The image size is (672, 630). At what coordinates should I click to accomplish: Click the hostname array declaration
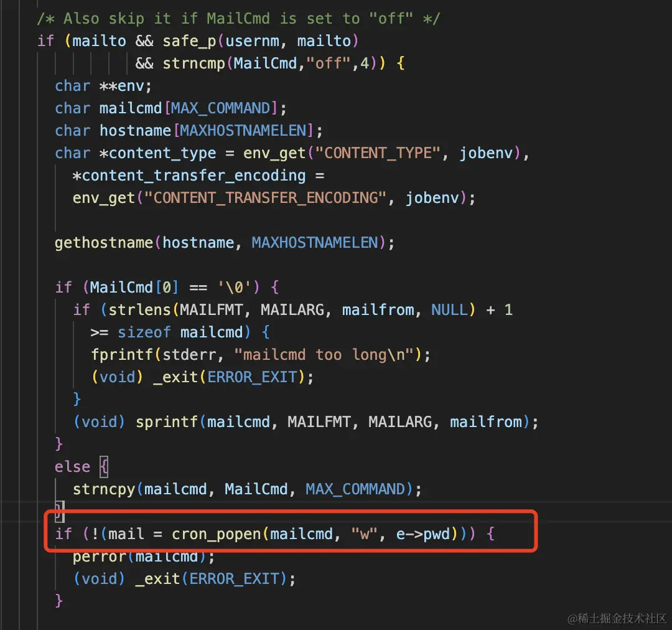point(189,130)
